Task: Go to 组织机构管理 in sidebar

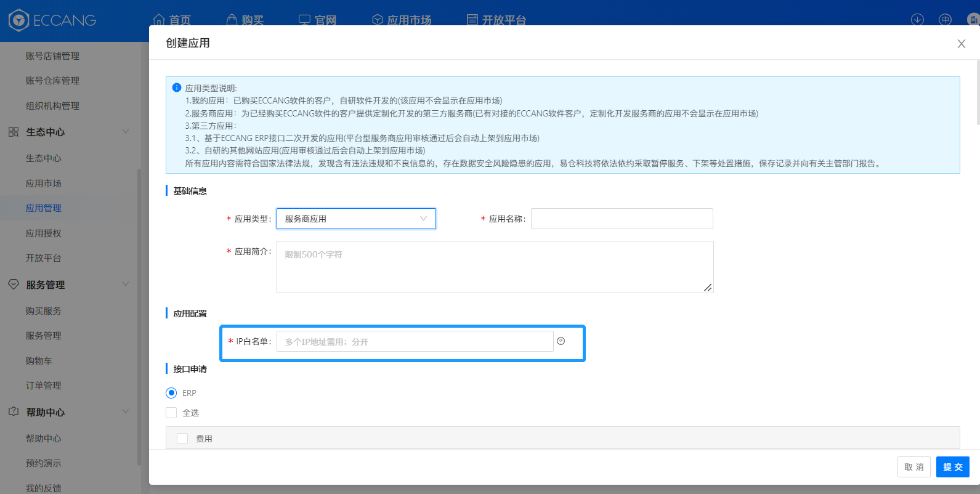Action: 52,106
